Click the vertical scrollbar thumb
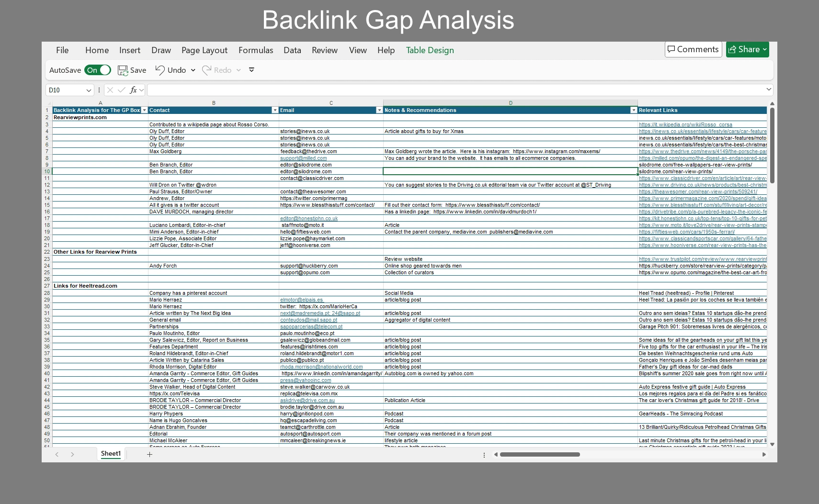The width and height of the screenshot is (819, 504). click(x=772, y=146)
